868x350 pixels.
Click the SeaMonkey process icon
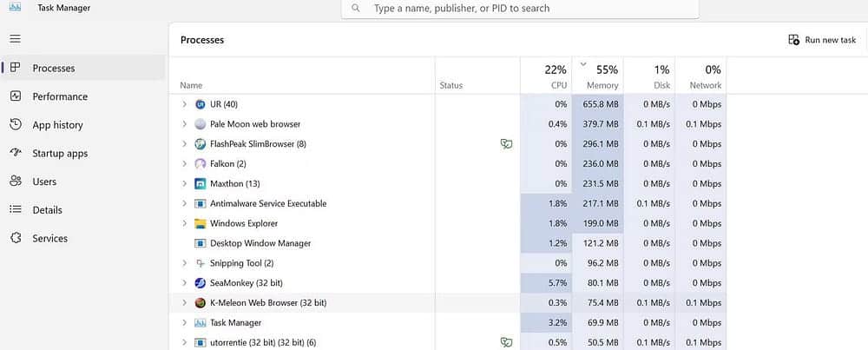[201, 283]
